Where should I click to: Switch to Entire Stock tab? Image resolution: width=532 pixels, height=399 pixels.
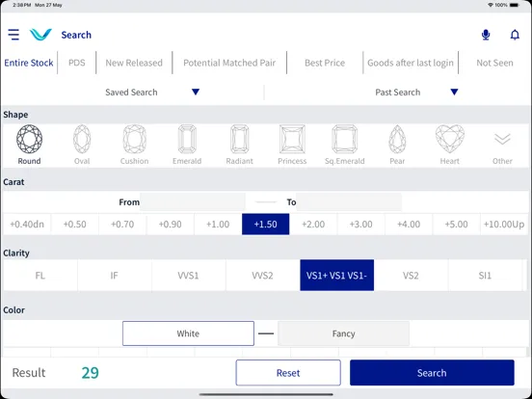click(x=29, y=63)
